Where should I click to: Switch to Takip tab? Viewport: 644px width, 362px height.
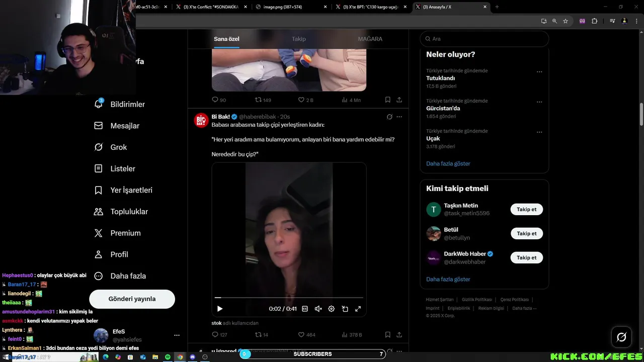coord(299,39)
